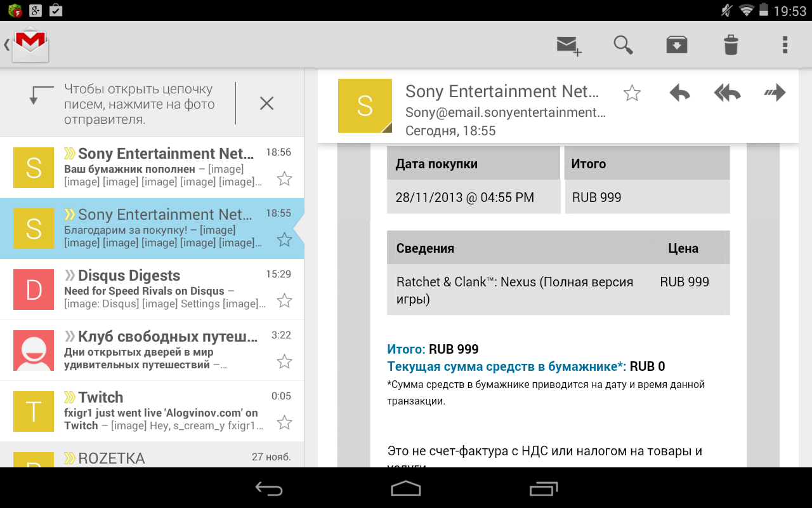
Task: Open the Disqus Digests message
Action: [165, 290]
